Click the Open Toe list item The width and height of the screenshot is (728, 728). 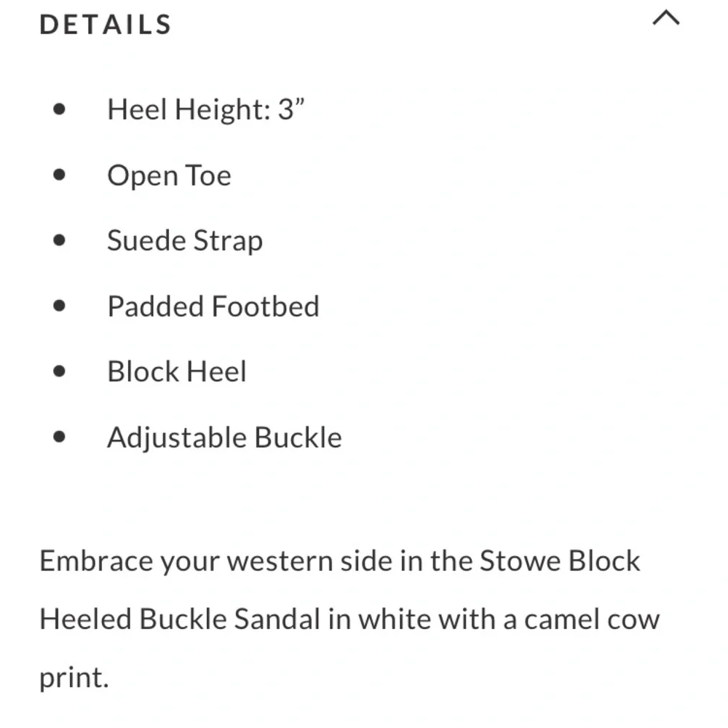(169, 175)
